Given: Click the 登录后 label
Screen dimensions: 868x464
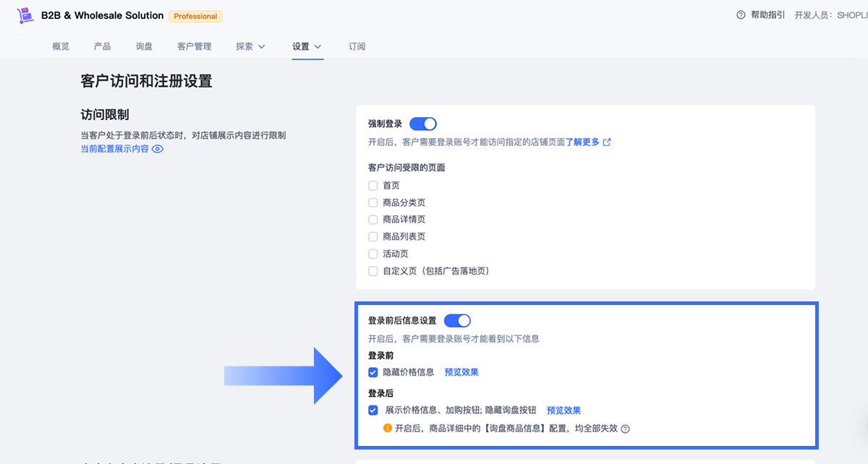Looking at the screenshot, I should [x=381, y=394].
